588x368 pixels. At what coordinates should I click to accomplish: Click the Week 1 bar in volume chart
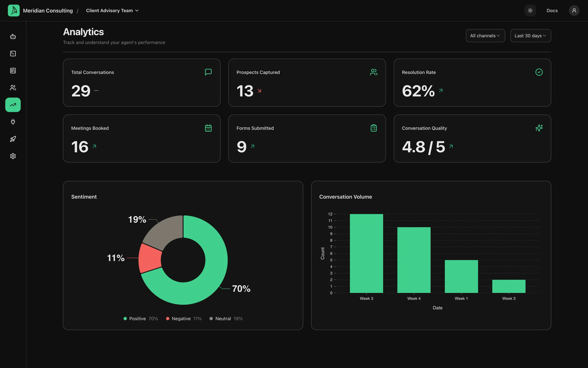[x=461, y=277]
